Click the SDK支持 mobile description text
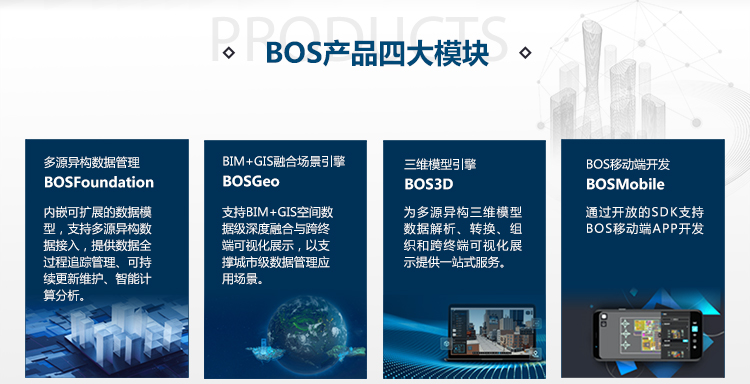The height and width of the screenshot is (384, 750). pyautogui.click(x=645, y=220)
